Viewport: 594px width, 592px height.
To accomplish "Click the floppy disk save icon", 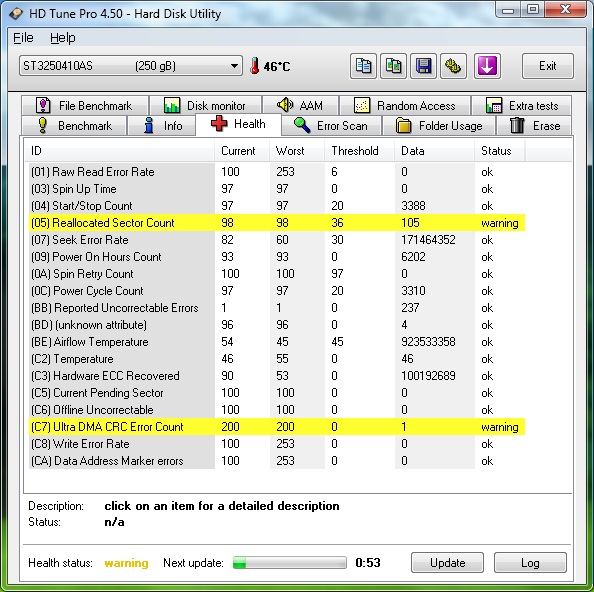I will (x=423, y=66).
